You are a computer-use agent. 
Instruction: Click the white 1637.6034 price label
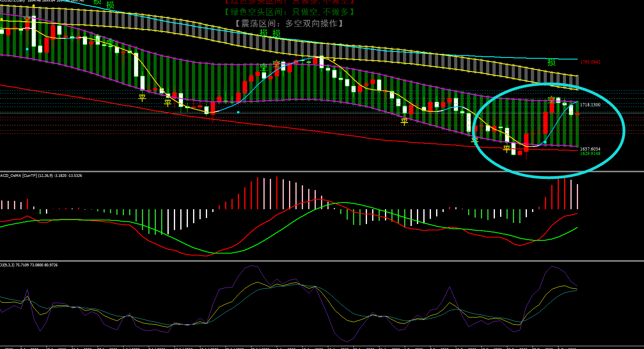point(590,149)
